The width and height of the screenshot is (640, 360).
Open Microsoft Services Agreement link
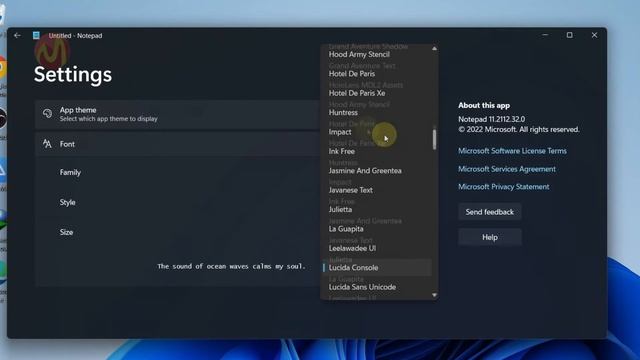(507, 169)
